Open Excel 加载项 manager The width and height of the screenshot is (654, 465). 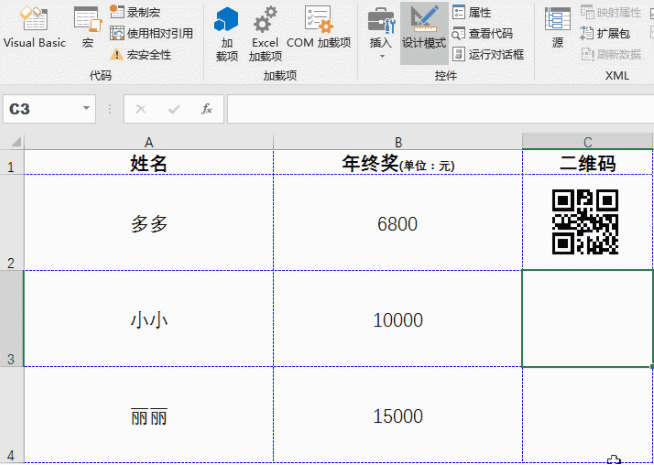(x=265, y=34)
